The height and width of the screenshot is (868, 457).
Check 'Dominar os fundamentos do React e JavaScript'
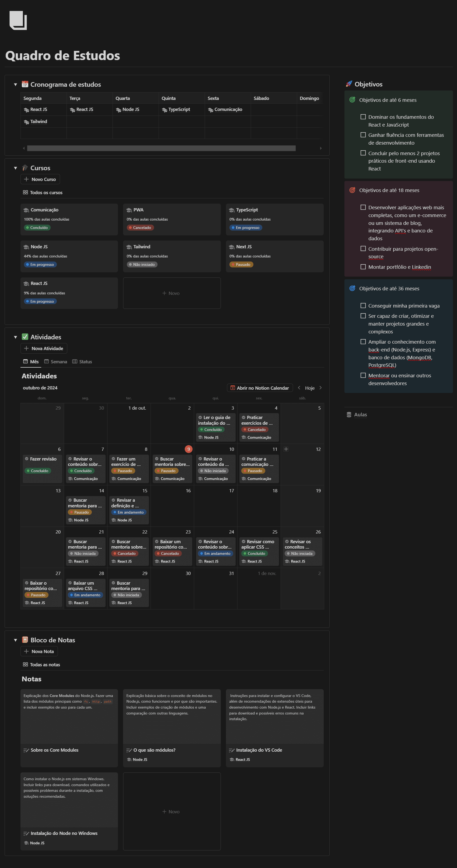click(x=363, y=117)
